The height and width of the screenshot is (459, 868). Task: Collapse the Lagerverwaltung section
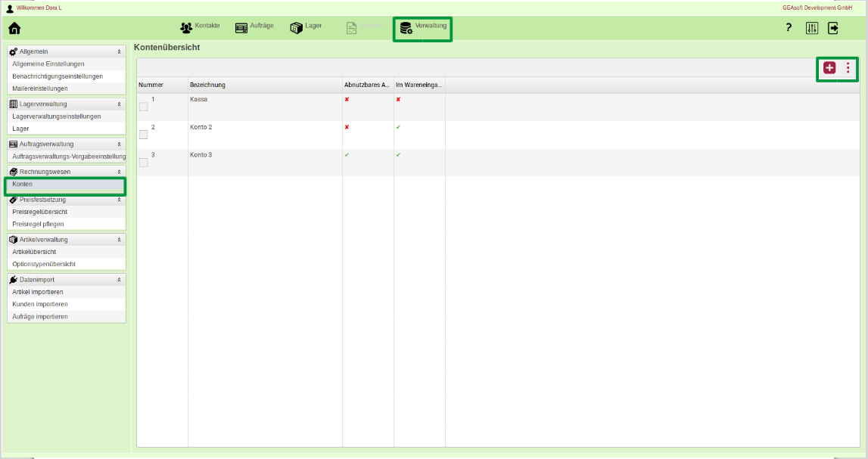click(x=119, y=104)
